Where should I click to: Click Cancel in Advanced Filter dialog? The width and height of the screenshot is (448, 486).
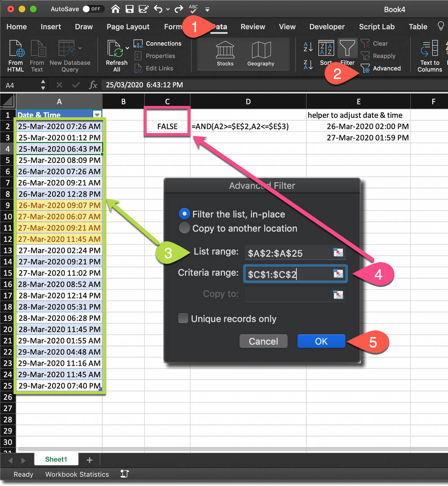[x=263, y=341]
